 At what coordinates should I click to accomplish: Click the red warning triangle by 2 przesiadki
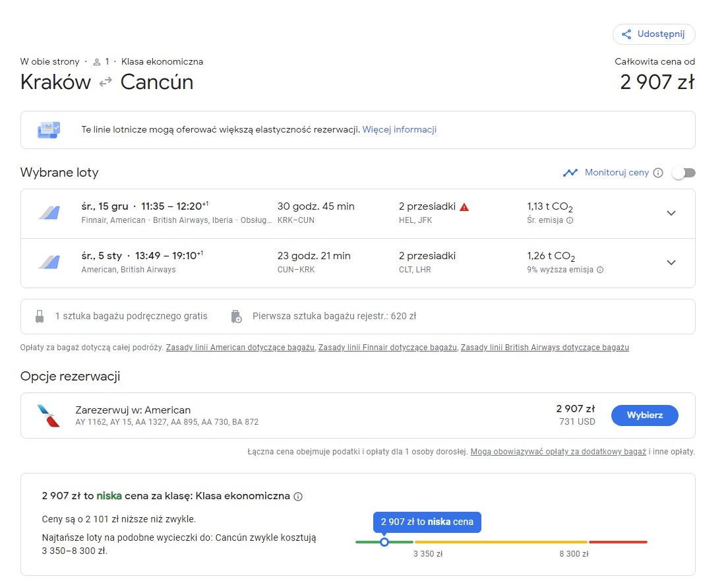coord(464,207)
